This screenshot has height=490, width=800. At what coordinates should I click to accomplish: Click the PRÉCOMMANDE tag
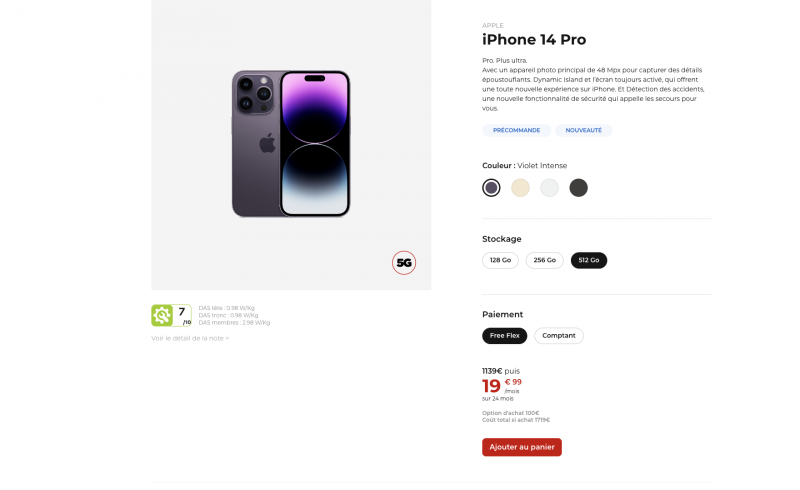click(x=516, y=130)
